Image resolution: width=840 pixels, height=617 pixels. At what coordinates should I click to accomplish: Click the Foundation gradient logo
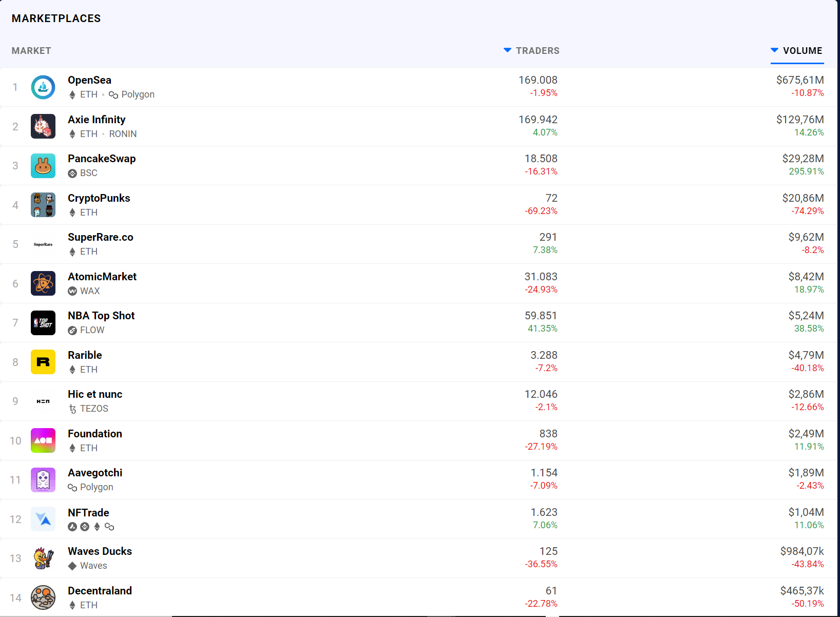[x=43, y=440]
